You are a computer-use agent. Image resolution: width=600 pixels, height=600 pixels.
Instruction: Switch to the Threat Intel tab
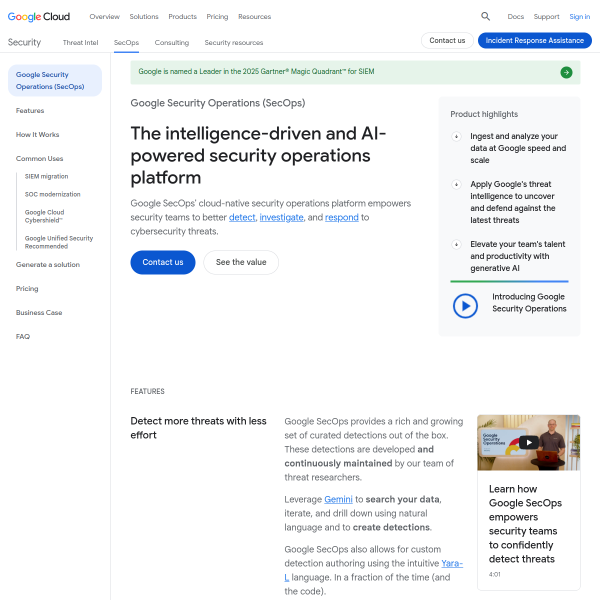pos(80,42)
